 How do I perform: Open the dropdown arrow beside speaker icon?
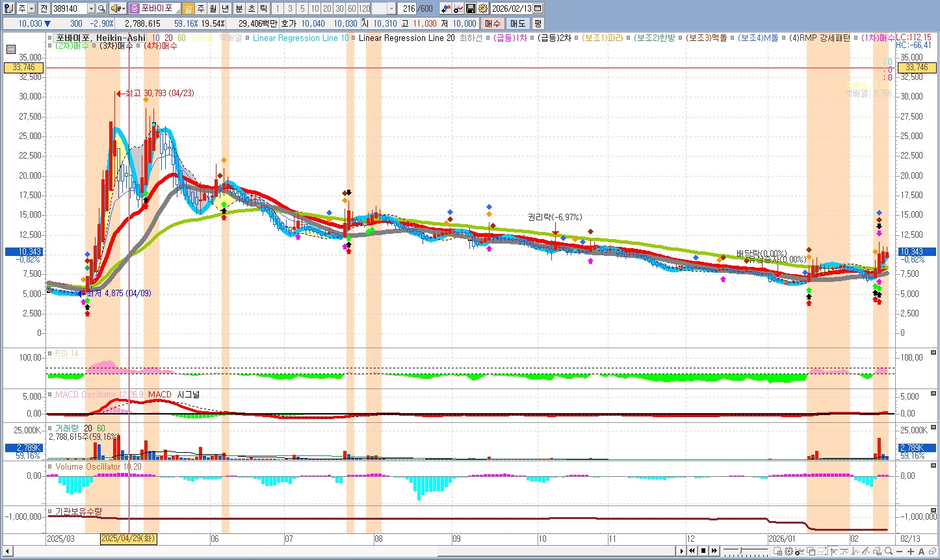[x=124, y=8]
